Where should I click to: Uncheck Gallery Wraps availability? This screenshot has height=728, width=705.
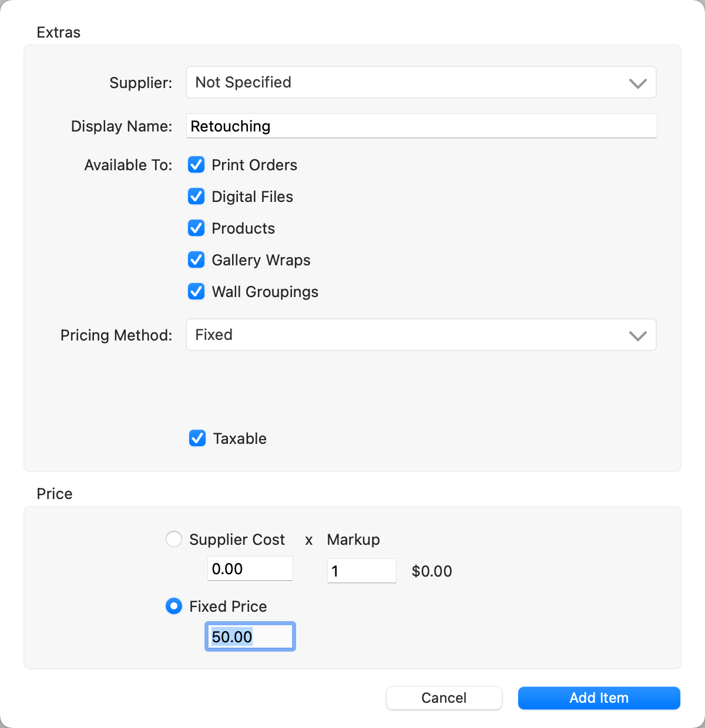click(196, 260)
